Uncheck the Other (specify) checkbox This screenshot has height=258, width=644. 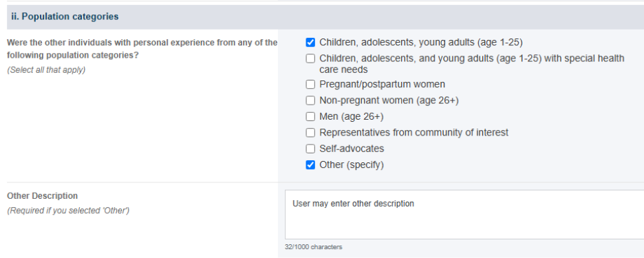click(310, 165)
